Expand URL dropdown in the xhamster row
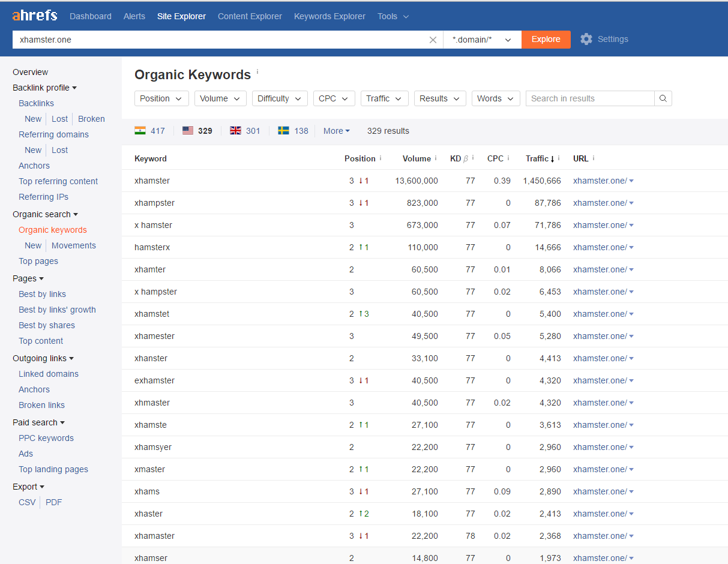This screenshot has height=564, width=728. point(631,181)
